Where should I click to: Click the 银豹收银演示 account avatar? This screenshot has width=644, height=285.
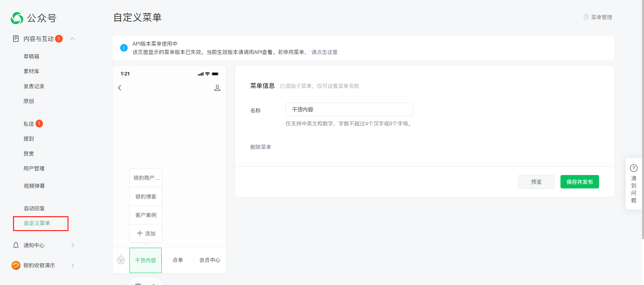point(16,265)
